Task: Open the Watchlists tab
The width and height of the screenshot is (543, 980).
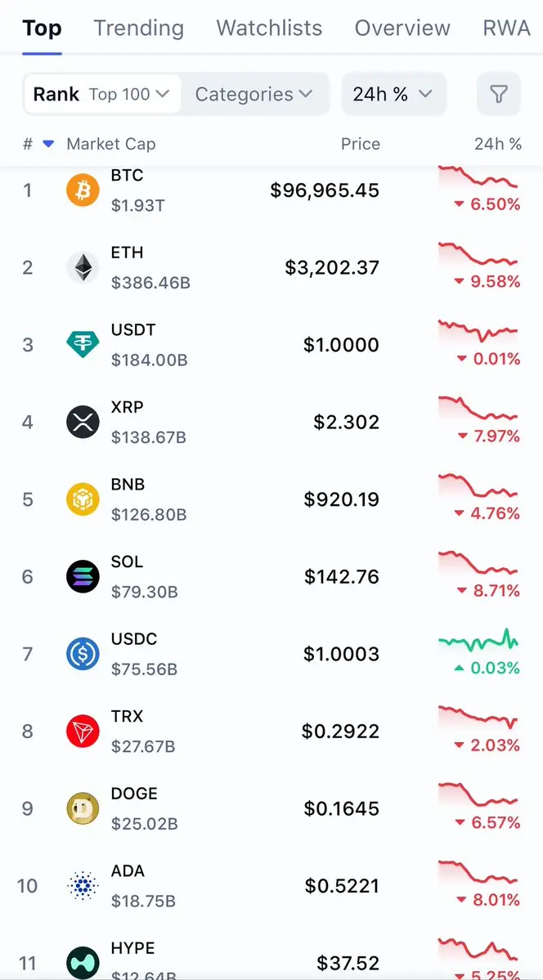Action: click(x=269, y=29)
